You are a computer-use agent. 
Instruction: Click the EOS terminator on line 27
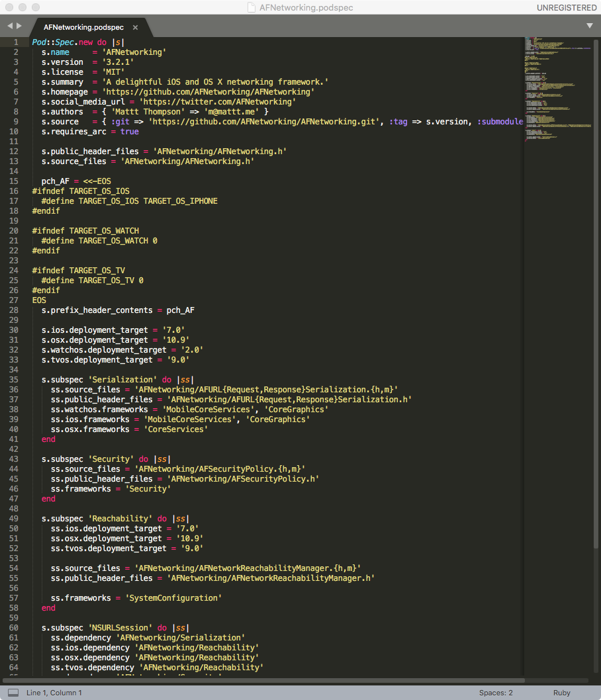point(39,300)
